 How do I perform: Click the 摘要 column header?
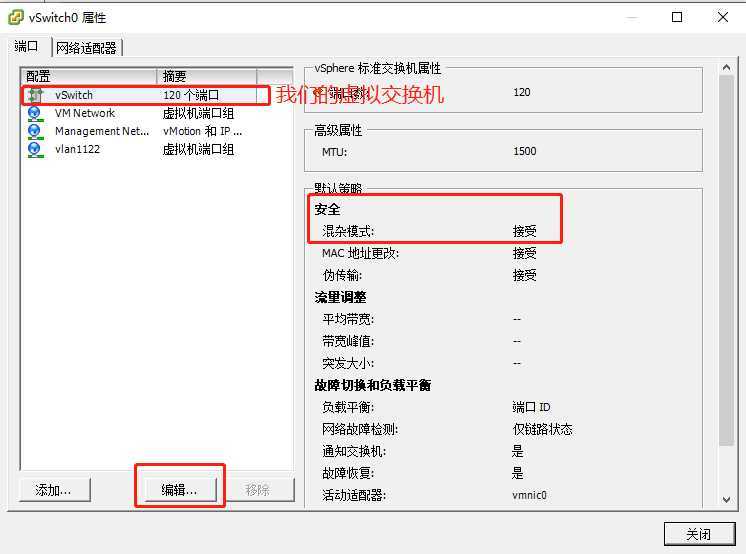(x=206, y=76)
